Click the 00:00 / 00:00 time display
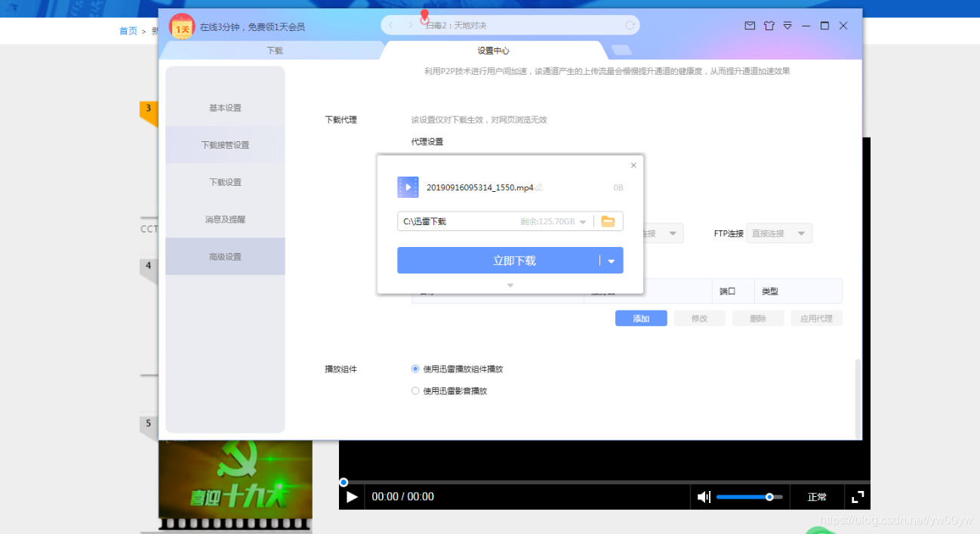980x534 pixels. (402, 497)
